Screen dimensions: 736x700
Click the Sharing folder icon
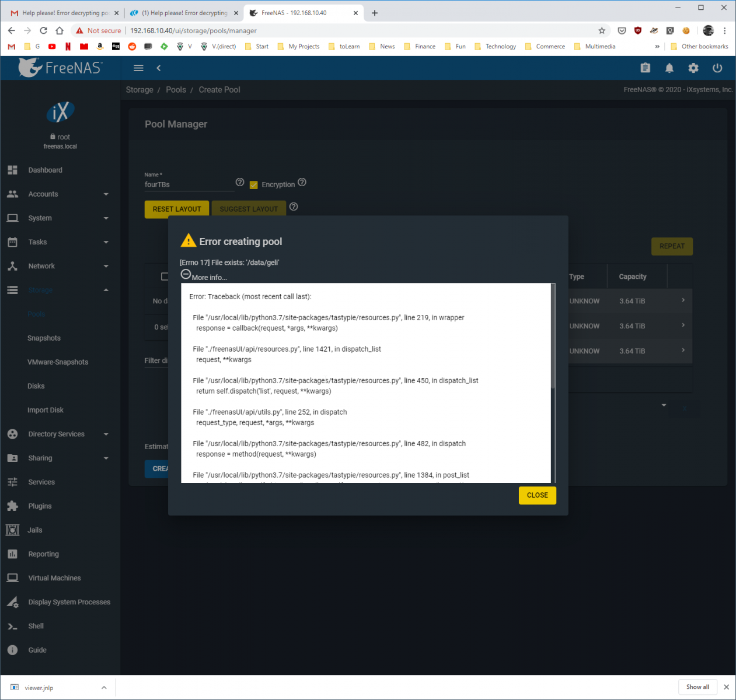coord(12,458)
